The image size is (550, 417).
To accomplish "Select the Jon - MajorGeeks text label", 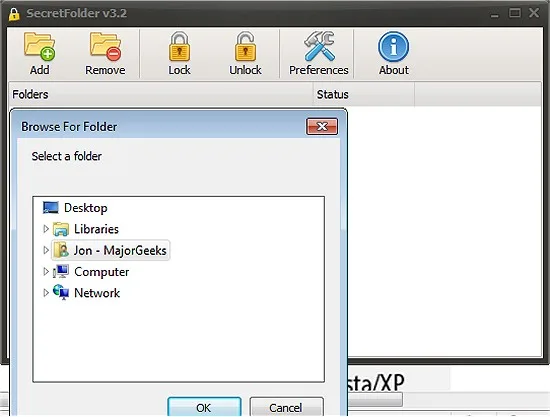I will click(120, 250).
